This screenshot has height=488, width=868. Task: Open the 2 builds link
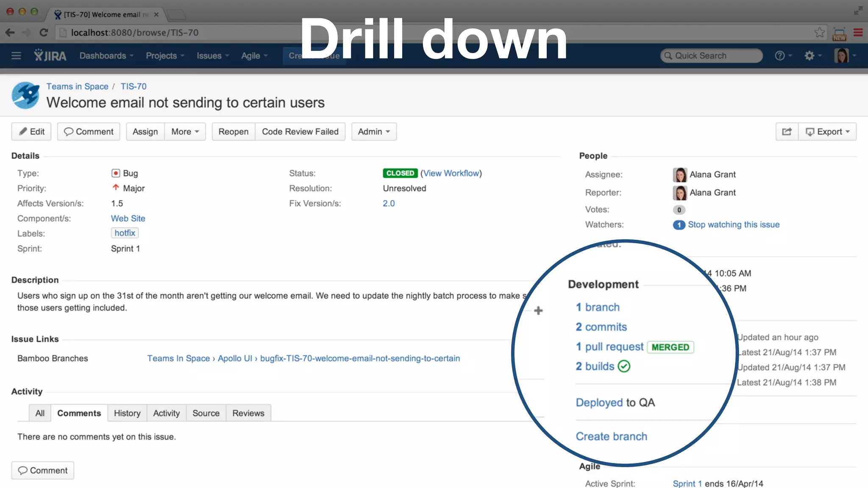(x=595, y=366)
